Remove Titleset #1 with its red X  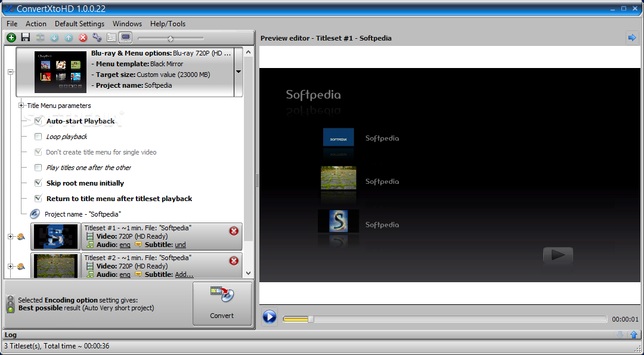[234, 231]
